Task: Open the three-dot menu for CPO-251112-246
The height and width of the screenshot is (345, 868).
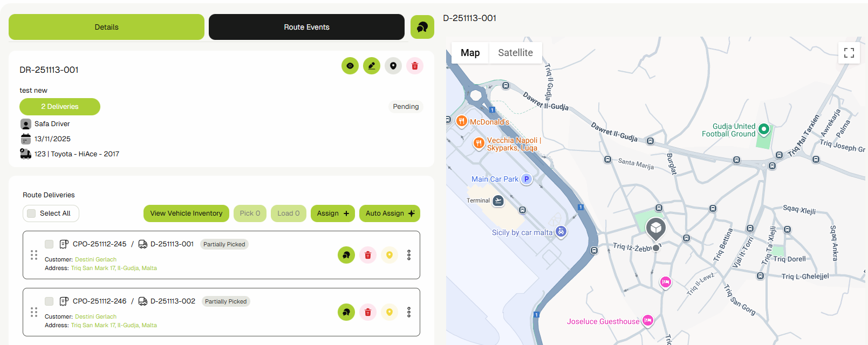Action: point(409,312)
